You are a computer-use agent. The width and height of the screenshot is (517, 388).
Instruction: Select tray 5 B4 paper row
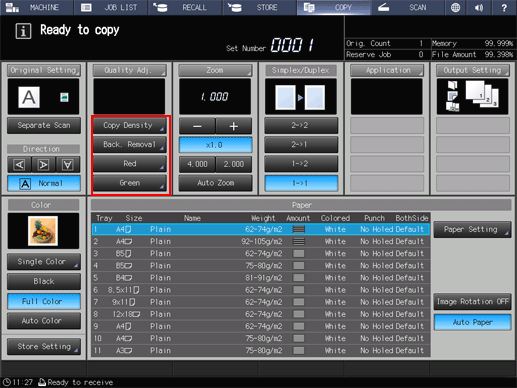(x=261, y=278)
